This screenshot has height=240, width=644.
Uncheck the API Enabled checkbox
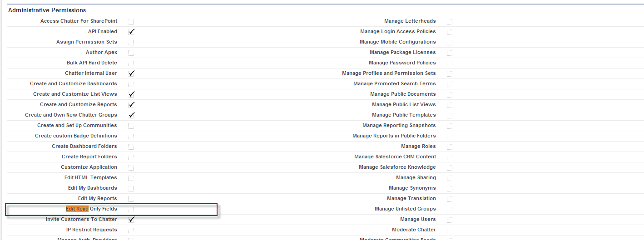coord(132,32)
